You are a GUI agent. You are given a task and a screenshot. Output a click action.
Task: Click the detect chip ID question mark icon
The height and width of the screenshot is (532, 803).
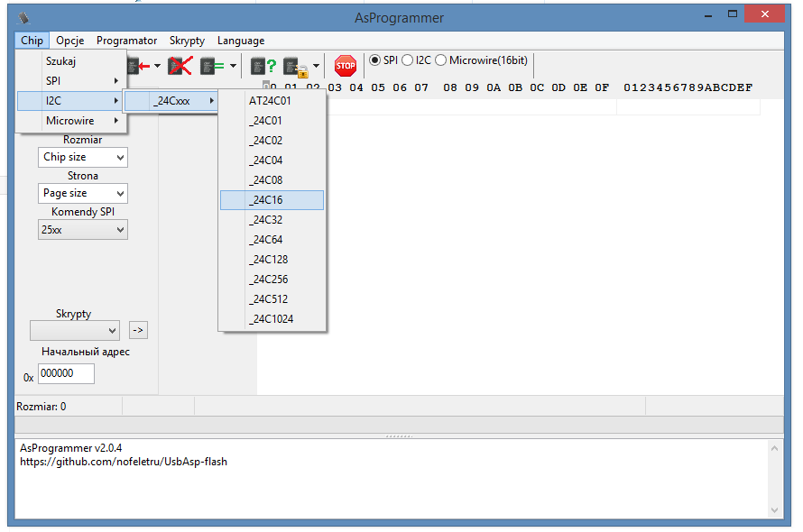point(263,66)
